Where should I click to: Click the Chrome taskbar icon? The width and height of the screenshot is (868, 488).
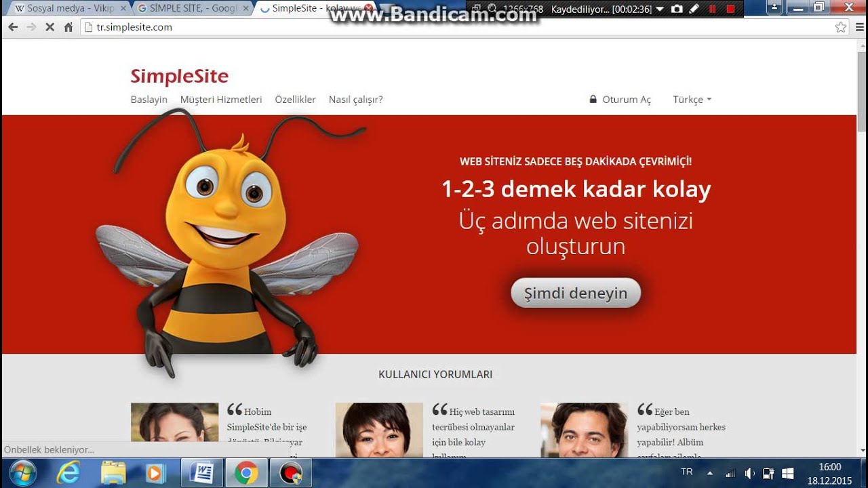[245, 472]
